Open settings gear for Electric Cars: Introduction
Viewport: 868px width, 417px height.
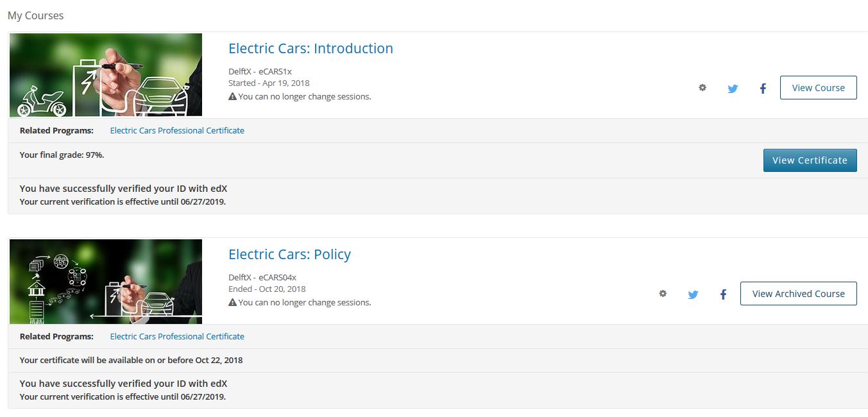[702, 88]
